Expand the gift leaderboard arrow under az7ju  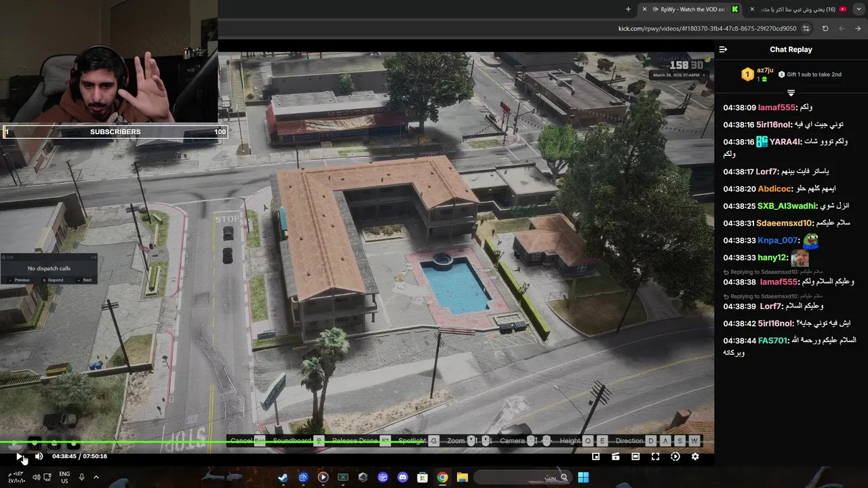tap(791, 92)
